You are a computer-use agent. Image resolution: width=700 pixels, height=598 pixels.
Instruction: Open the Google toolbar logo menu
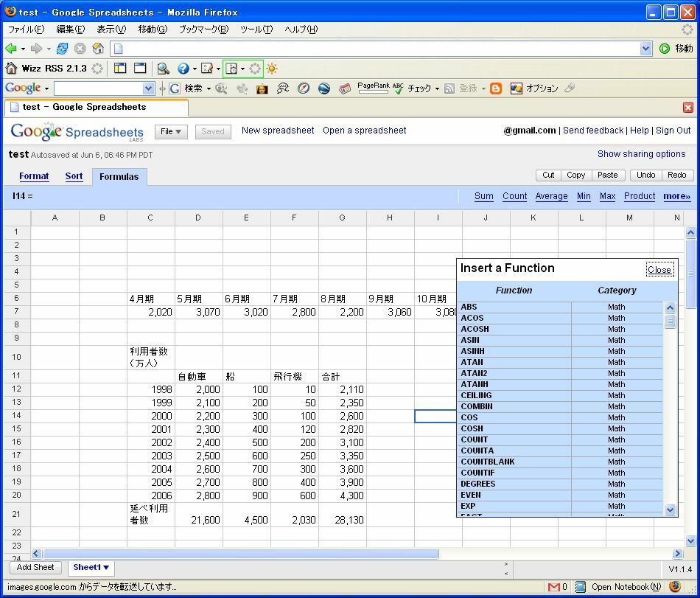(x=27, y=88)
